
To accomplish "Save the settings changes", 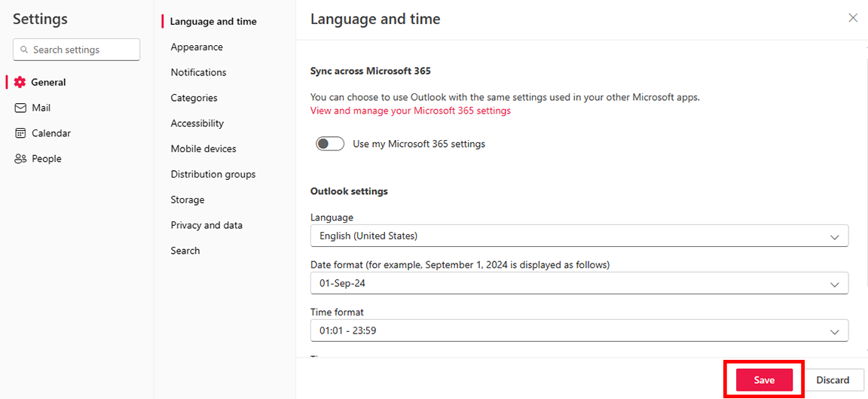I will click(764, 380).
